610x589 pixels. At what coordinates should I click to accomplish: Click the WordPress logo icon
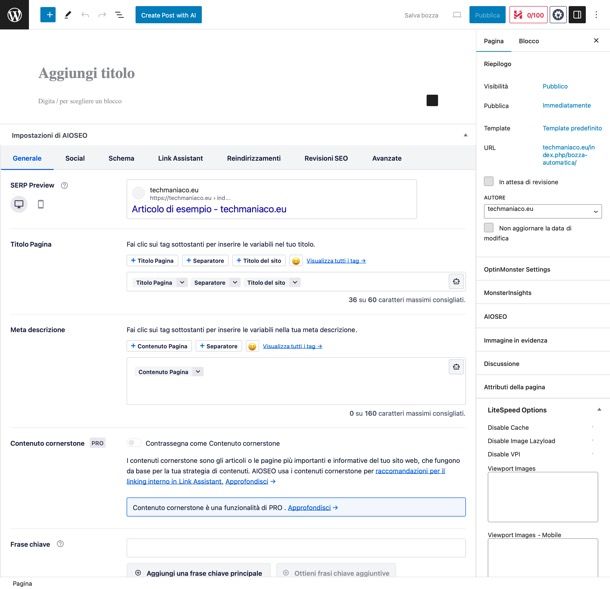(x=14, y=15)
